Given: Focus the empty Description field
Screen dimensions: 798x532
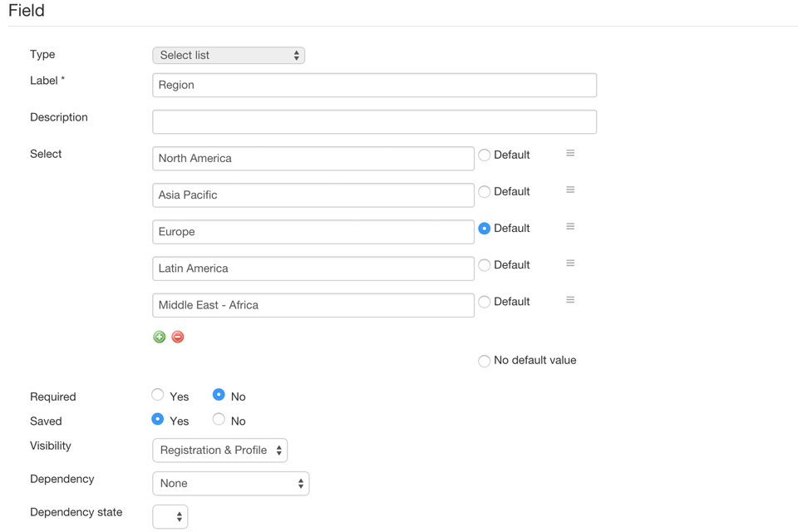Looking at the screenshot, I should coord(375,121).
